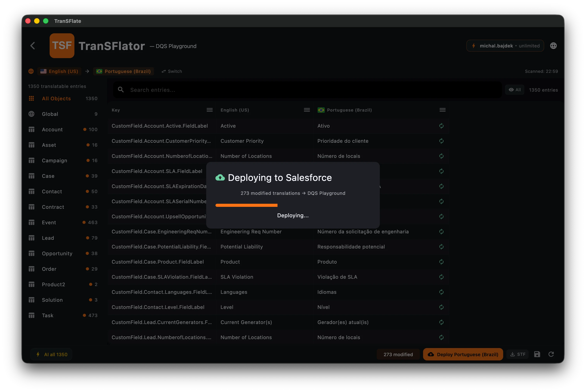Click the globe icon near the account badge
Viewport: 586px width, 392px height.
click(553, 46)
